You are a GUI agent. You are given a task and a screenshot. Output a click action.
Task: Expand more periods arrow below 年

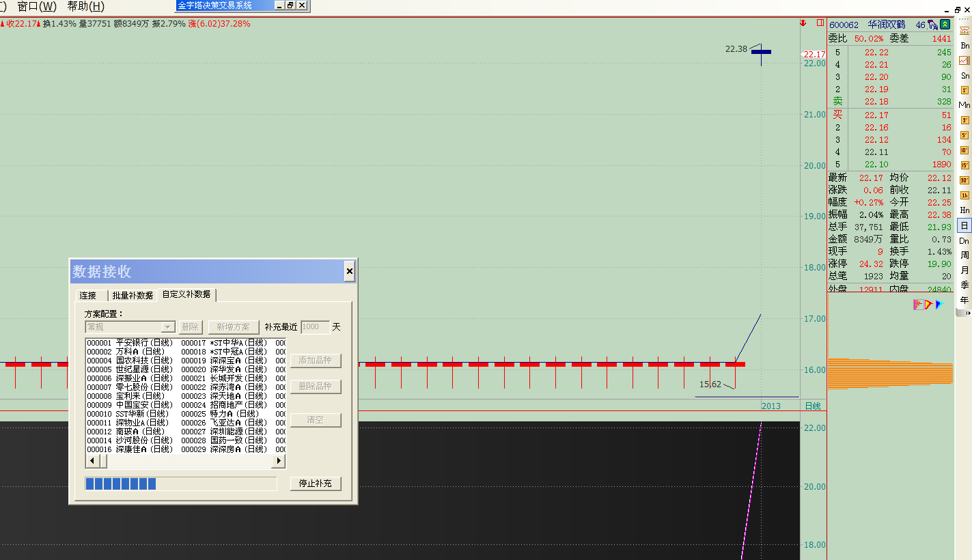[x=968, y=313]
